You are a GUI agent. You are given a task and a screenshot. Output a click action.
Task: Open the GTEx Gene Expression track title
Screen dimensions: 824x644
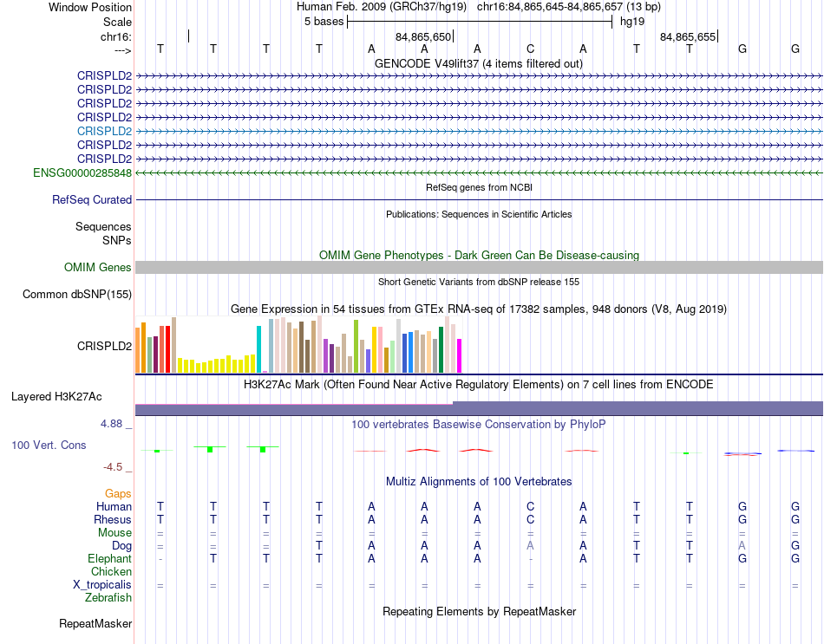pos(479,309)
